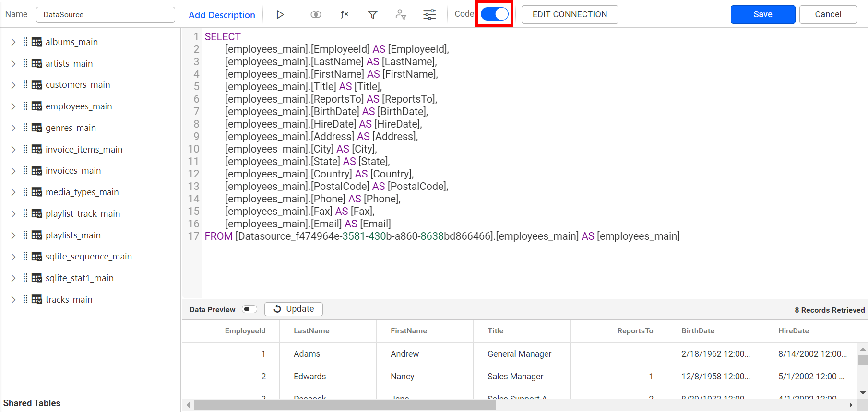Select the playlist_track_main table name
Screen dimensions: 868x412
point(83,214)
